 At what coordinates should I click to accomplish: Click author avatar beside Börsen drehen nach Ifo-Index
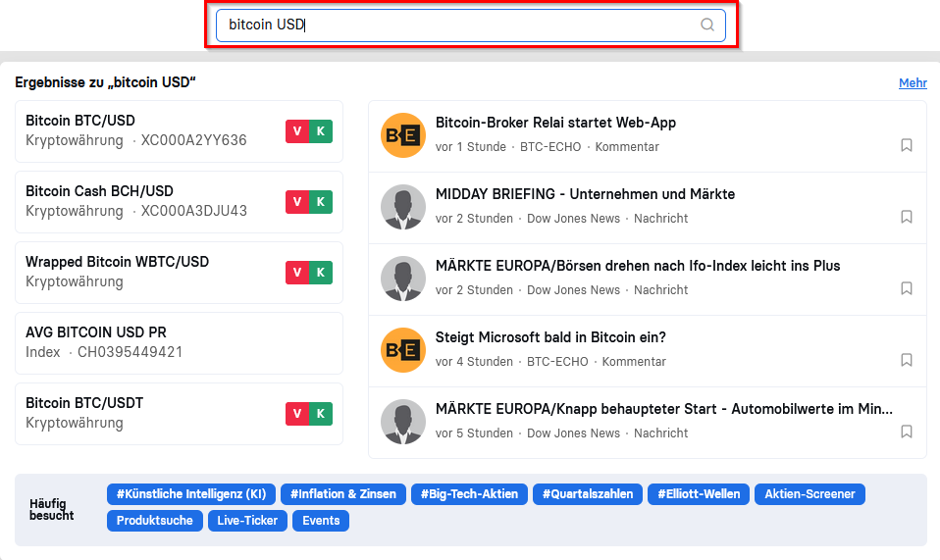(x=403, y=279)
